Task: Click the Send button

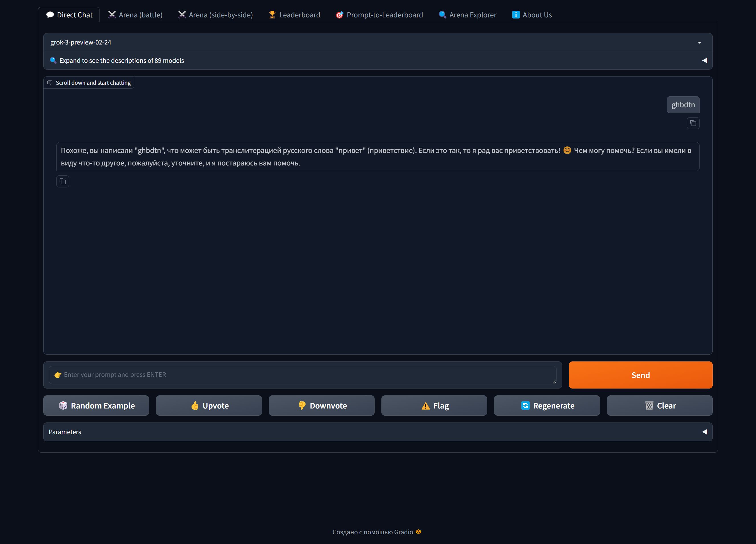Action: (640, 375)
